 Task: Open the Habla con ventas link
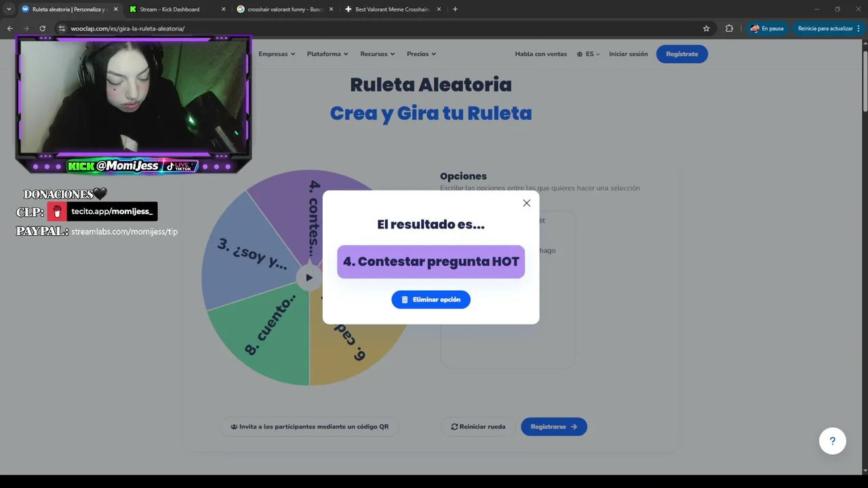tap(540, 54)
